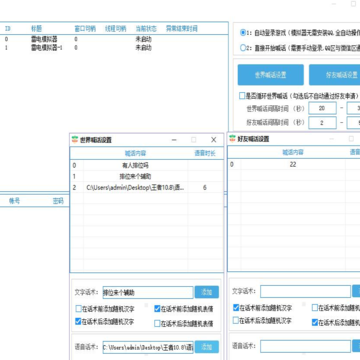Screen dimensions: 360x360
Task: Uncheck 在话术前添加随机汉字 in 好友喊话设置
Action: coord(236,307)
